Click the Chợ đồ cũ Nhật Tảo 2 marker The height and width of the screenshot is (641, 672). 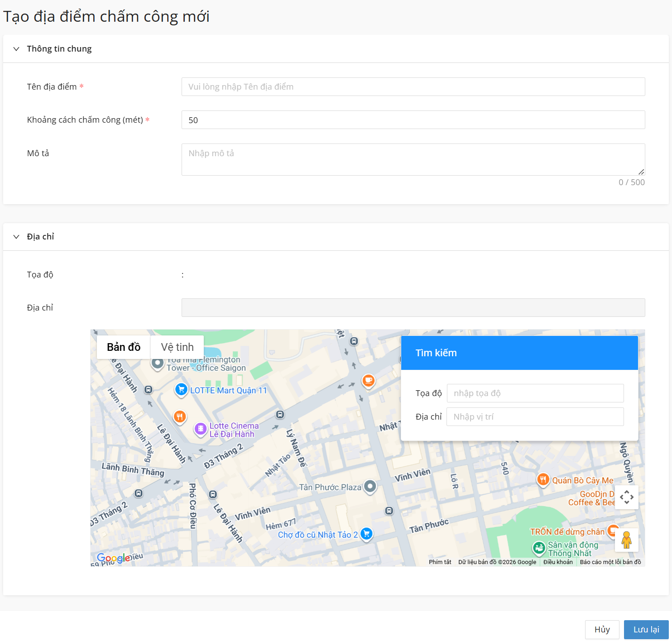(x=366, y=534)
